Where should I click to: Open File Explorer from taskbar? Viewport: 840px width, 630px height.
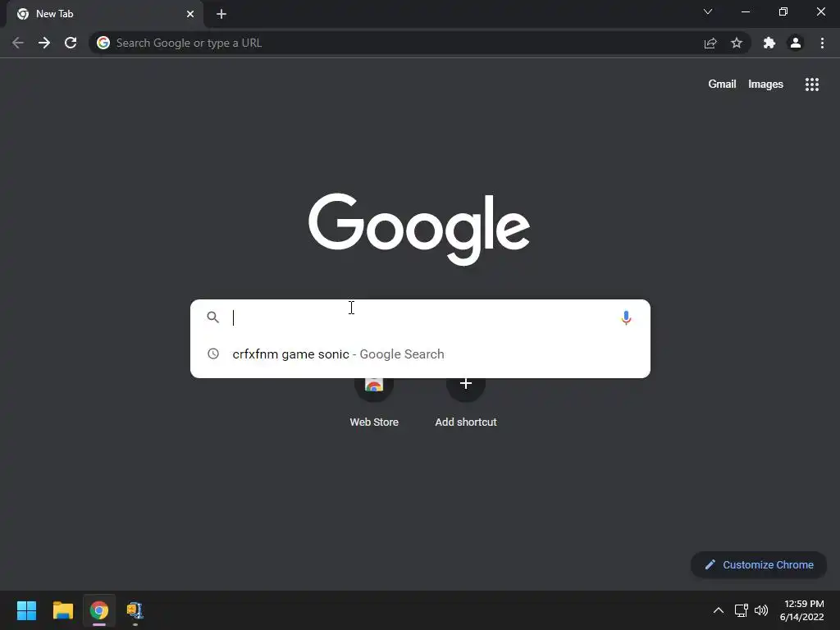[62, 610]
